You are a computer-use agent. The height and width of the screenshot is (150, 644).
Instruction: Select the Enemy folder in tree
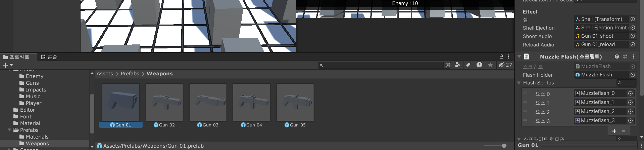(32, 76)
